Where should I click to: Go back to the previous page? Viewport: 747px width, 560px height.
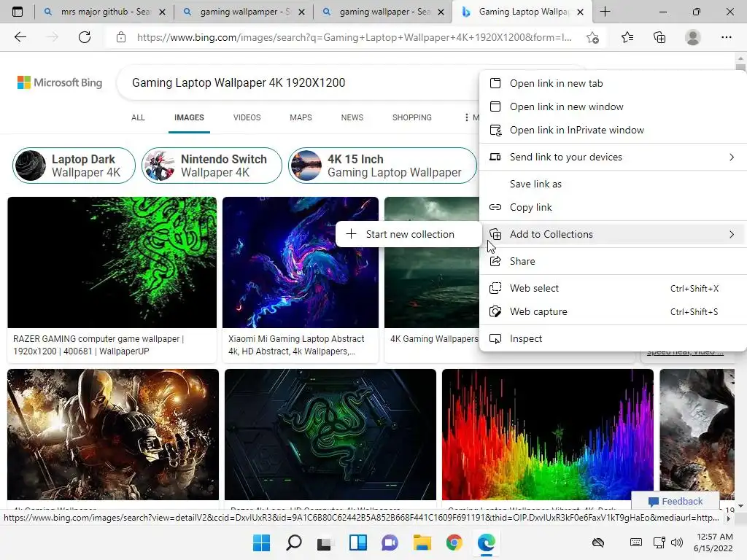[20, 37]
